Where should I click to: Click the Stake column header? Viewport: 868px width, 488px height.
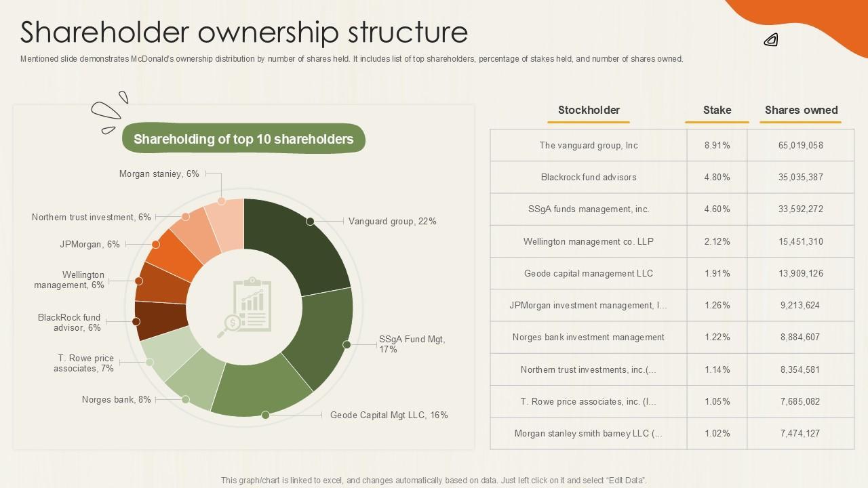[x=717, y=110]
